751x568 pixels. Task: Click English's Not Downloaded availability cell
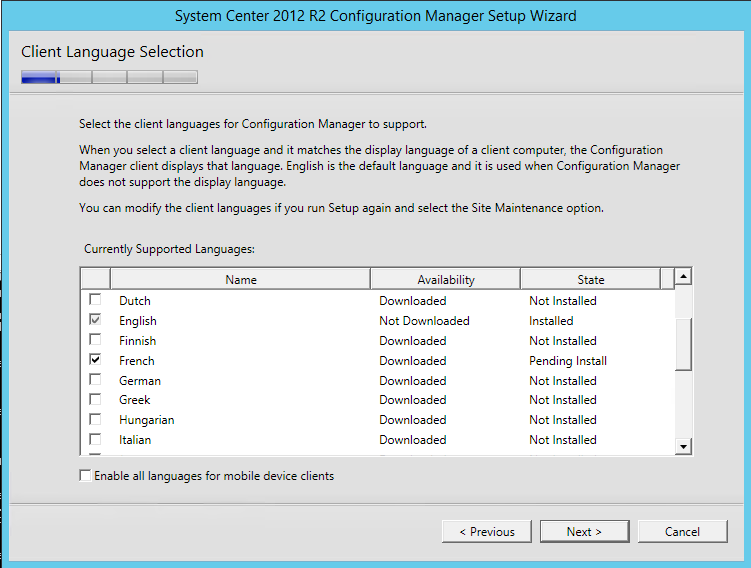[x=424, y=321]
